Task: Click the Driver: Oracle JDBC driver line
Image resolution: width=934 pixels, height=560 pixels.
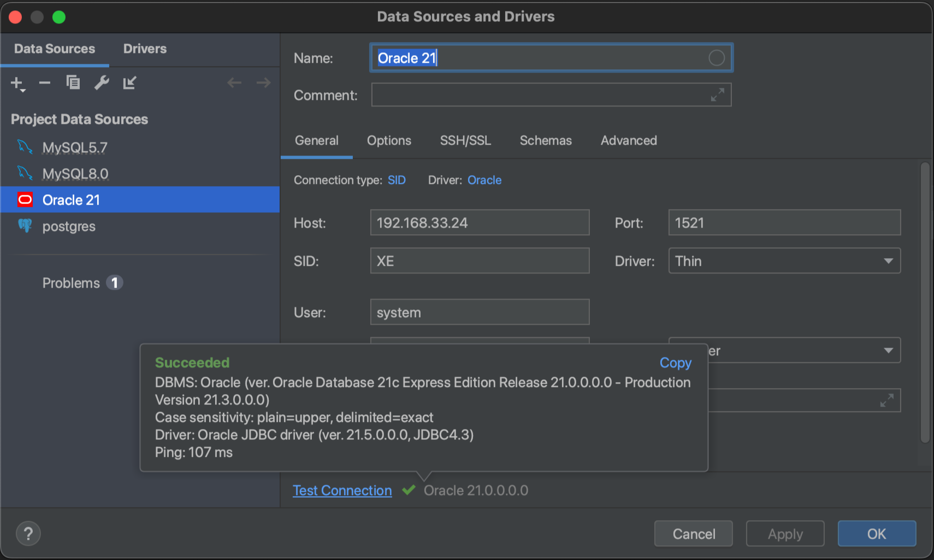Action: tap(314, 435)
